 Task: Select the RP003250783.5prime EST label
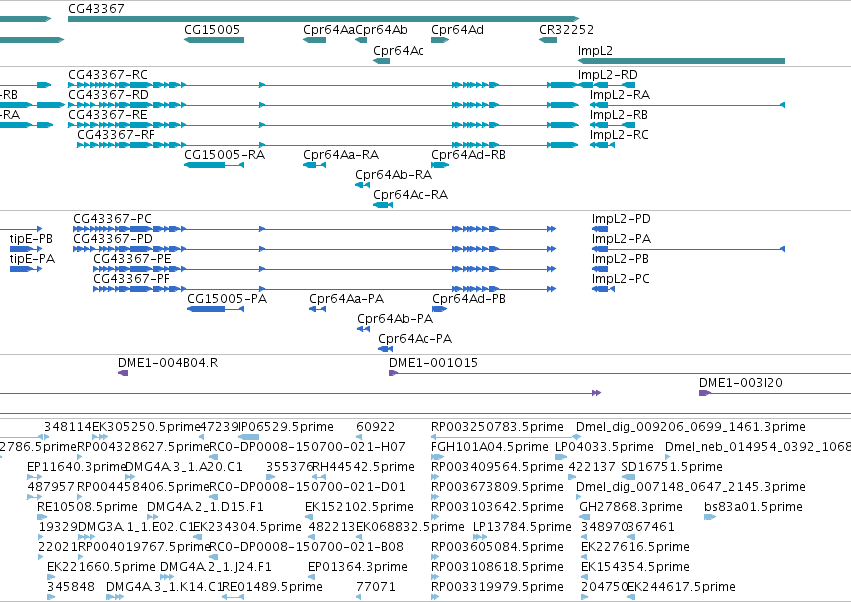tap(497, 427)
